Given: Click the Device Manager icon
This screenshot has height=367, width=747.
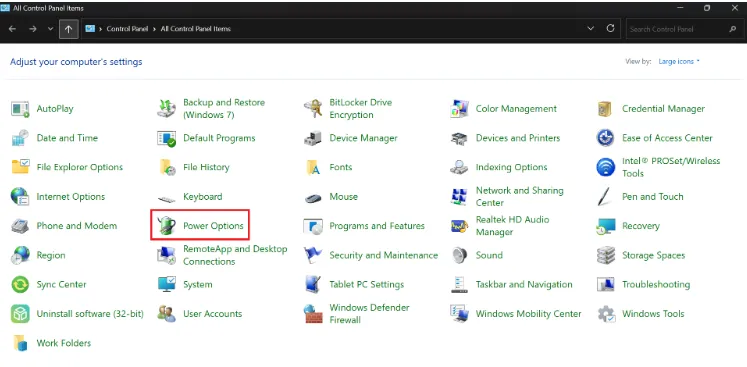Looking at the screenshot, I should 313,138.
